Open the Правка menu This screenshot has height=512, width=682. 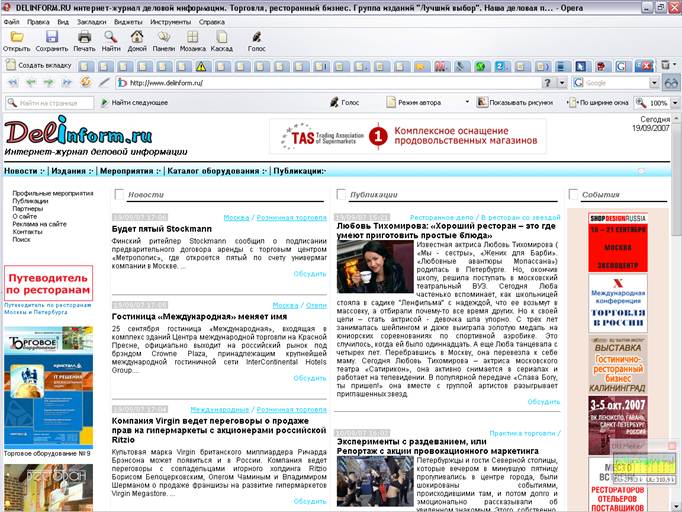point(38,22)
